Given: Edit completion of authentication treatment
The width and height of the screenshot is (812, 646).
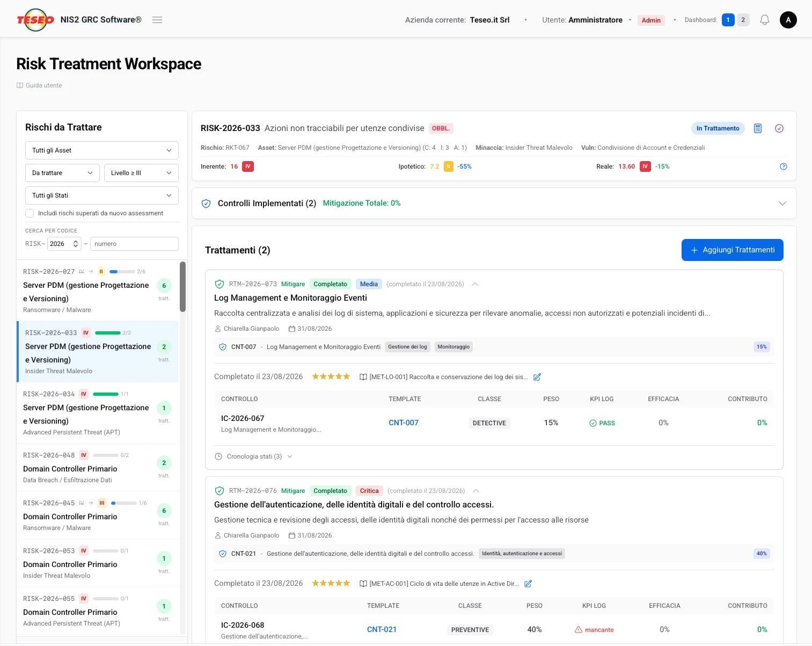Looking at the screenshot, I should click(528, 584).
